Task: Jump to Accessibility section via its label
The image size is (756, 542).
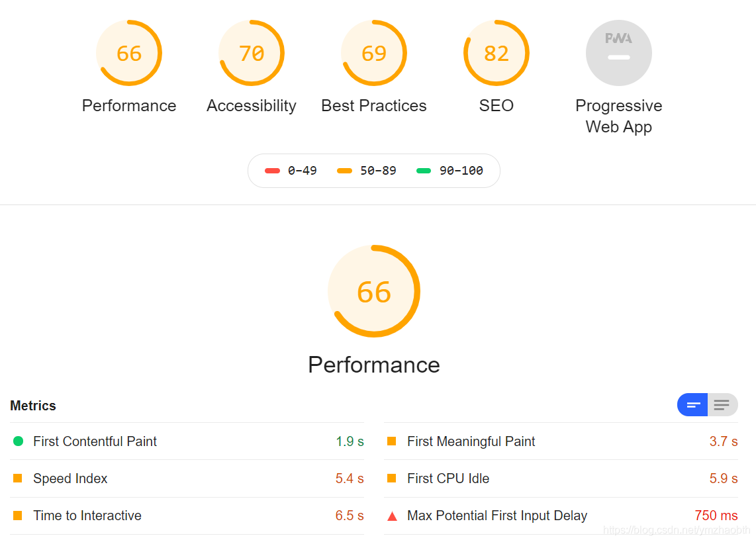Action: click(x=251, y=105)
